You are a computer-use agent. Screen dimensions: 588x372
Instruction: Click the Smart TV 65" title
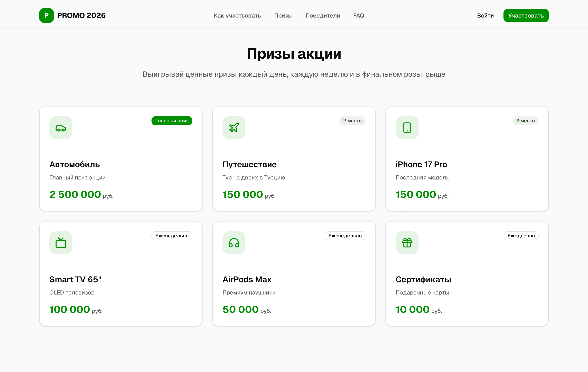pos(76,279)
